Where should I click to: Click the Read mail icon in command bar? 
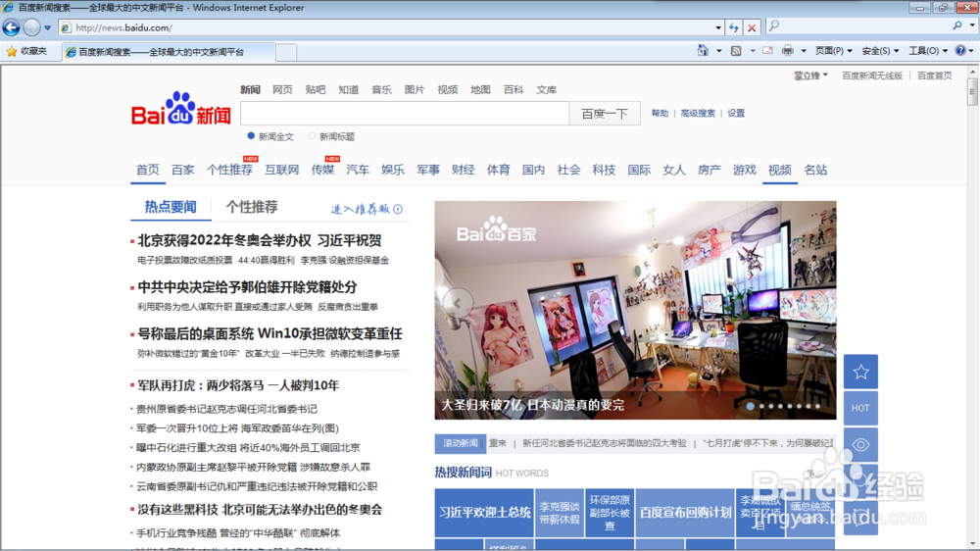coord(768,51)
